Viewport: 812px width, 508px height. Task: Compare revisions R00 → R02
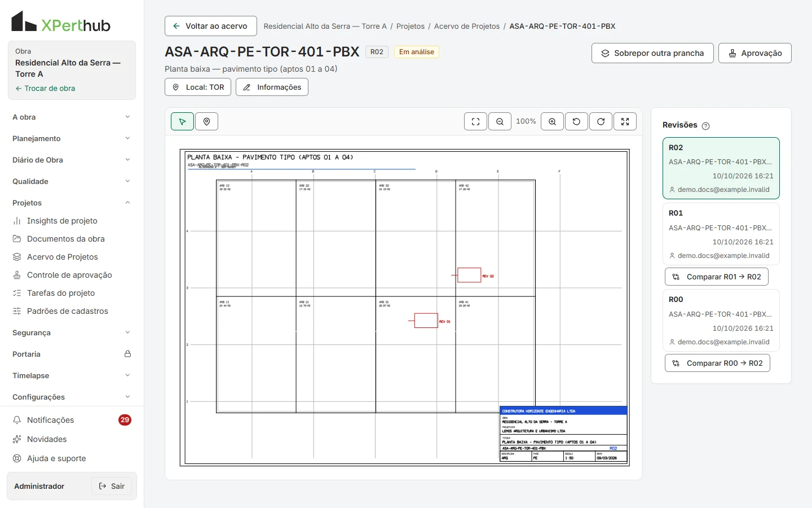coord(717,363)
